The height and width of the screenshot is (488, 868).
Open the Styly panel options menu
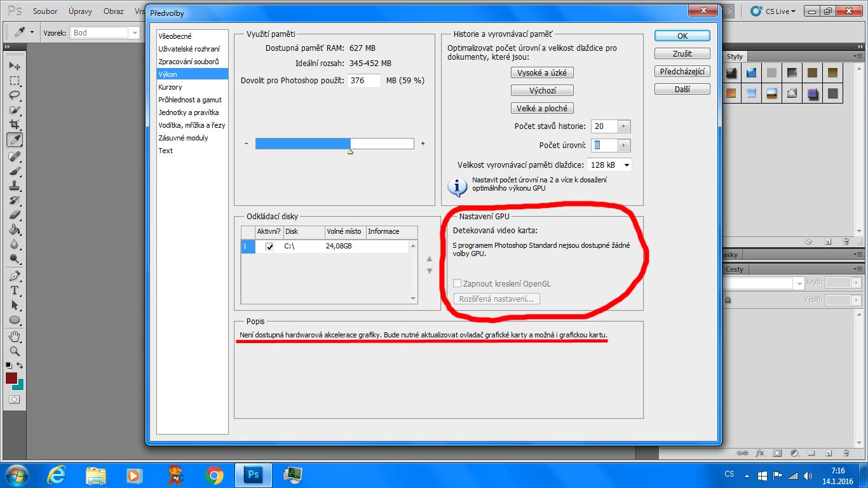(x=858, y=57)
